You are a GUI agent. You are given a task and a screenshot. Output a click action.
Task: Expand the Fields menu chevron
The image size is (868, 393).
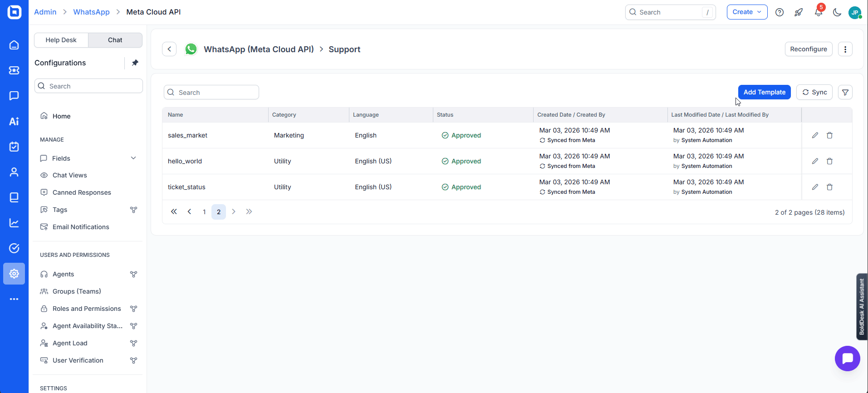click(133, 158)
